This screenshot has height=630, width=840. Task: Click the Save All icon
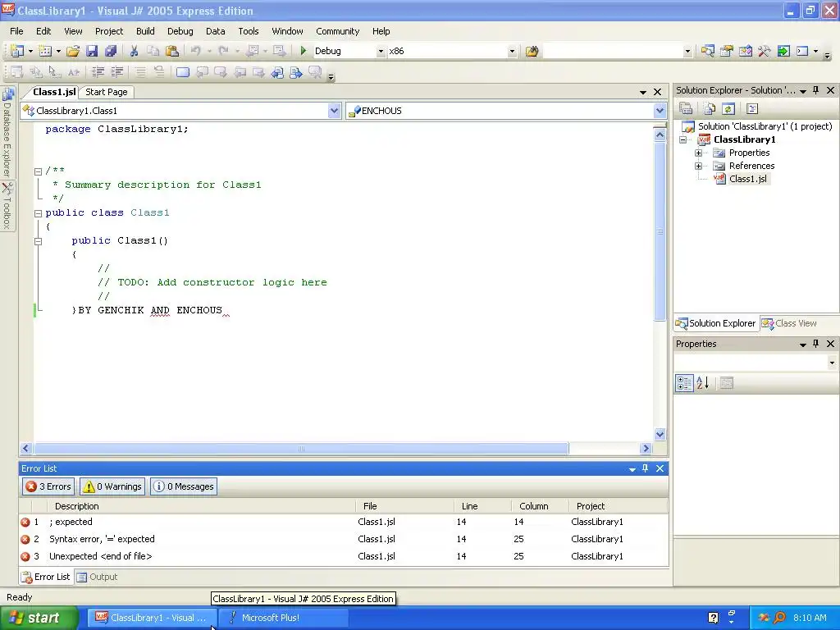pyautogui.click(x=111, y=51)
